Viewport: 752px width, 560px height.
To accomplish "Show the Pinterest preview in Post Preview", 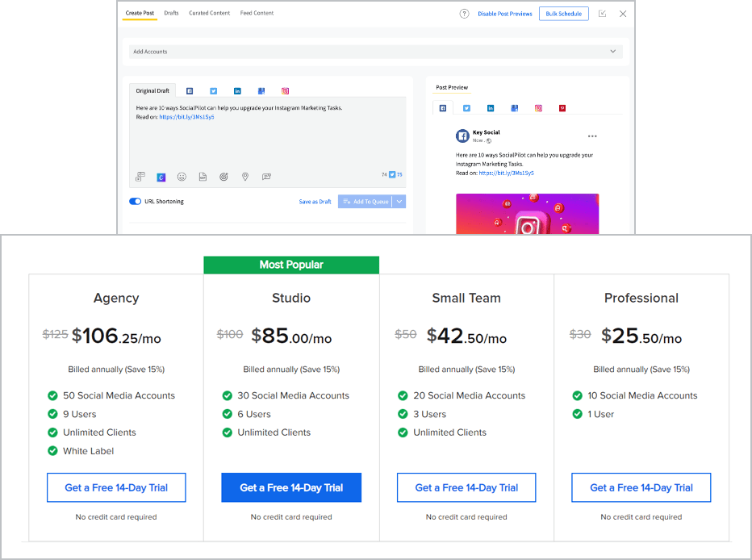I will coord(562,108).
